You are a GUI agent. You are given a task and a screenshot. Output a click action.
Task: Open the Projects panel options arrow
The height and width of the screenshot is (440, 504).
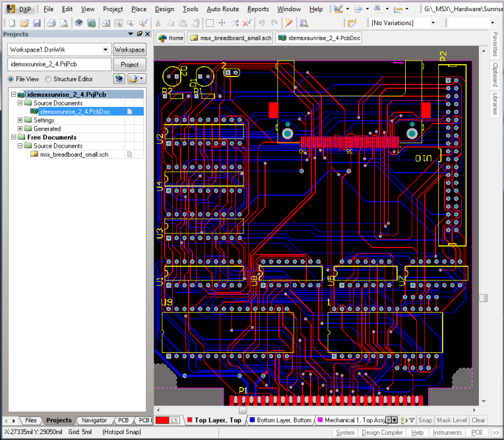[131, 34]
